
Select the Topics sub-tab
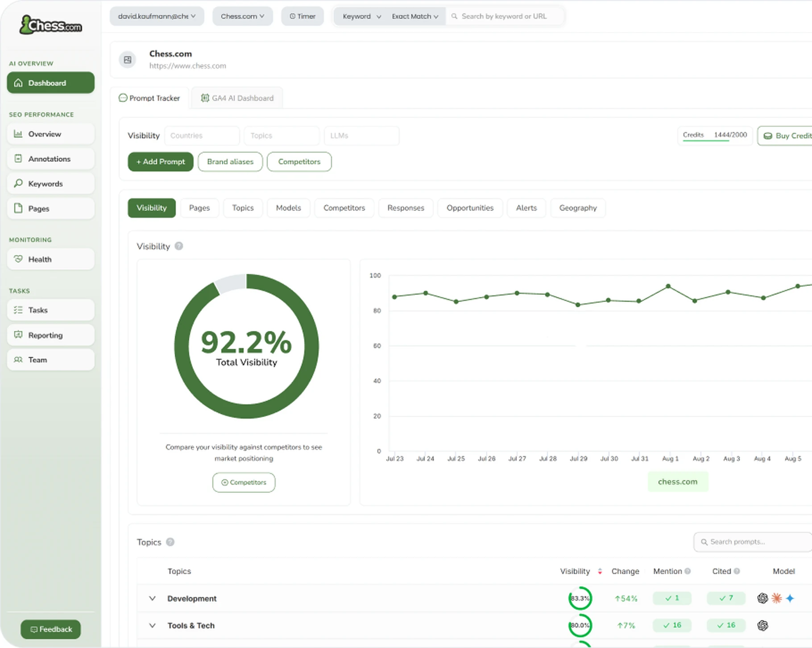[243, 208]
